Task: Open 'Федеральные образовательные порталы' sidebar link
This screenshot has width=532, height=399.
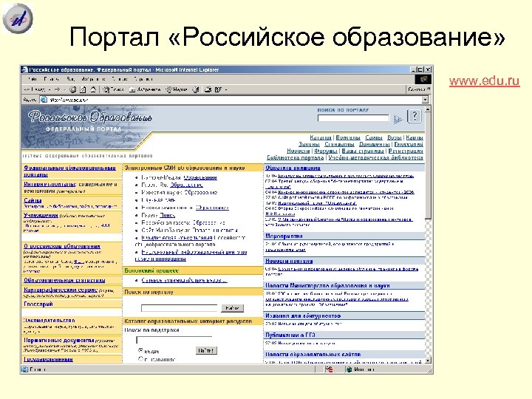Action: 70,171
